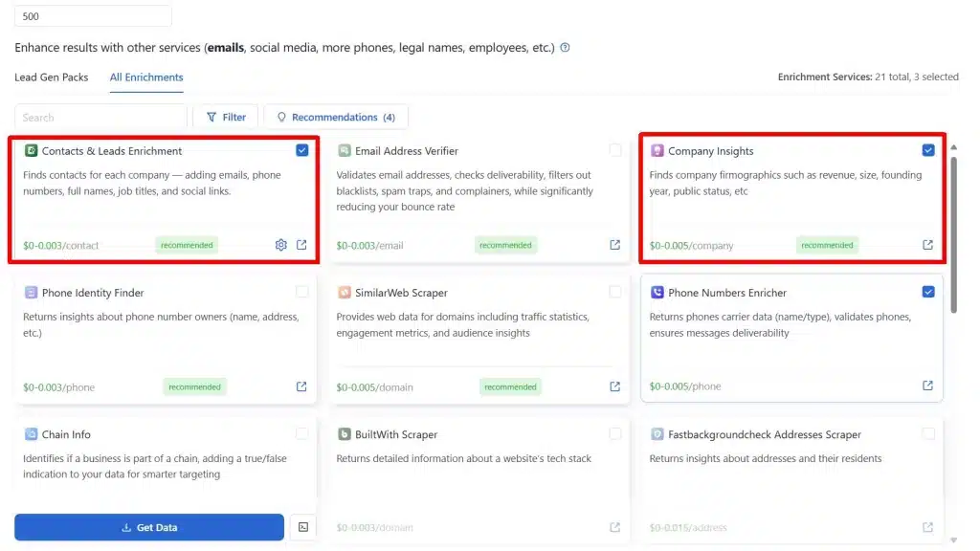Click inside the Search enrichments field
The image size is (980, 551).
pyautogui.click(x=100, y=116)
